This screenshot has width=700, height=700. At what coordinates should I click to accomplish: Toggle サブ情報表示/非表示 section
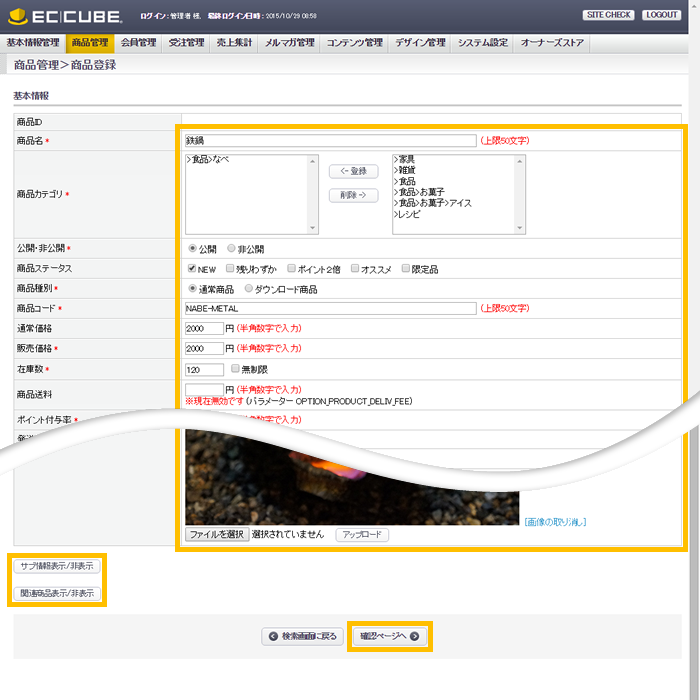click(57, 566)
